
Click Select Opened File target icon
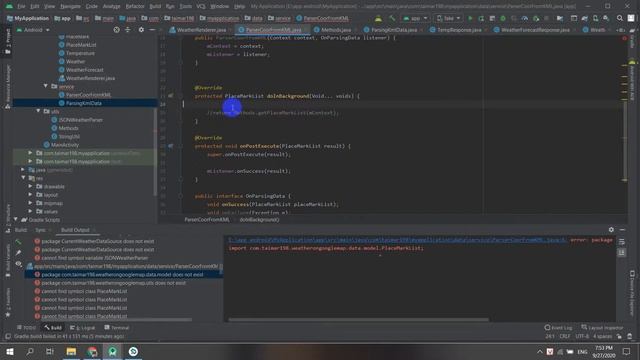[x=117, y=30]
